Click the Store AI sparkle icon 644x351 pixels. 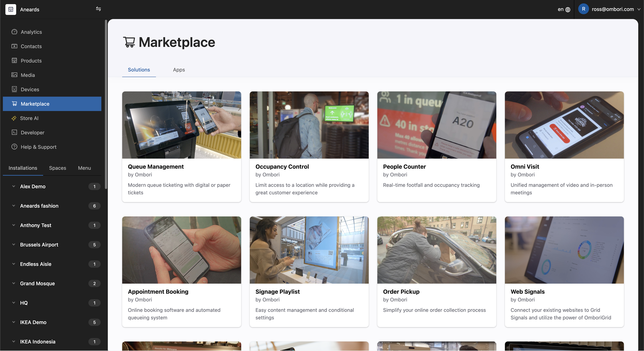tap(15, 118)
